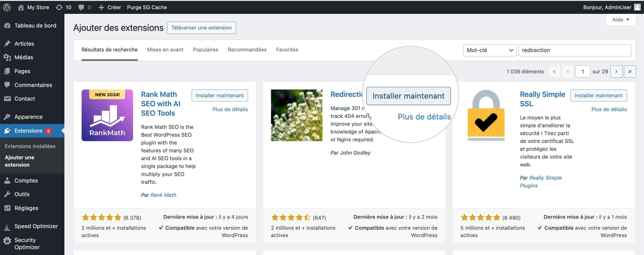Image resolution: width=644 pixels, height=255 pixels.
Task: Click the plus icon next to Créer
Action: point(101,7)
